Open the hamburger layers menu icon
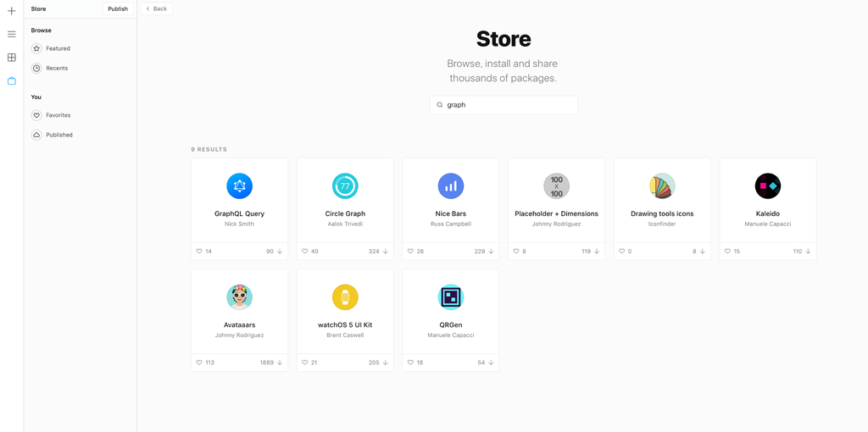The height and width of the screenshot is (432, 868). tap(12, 34)
